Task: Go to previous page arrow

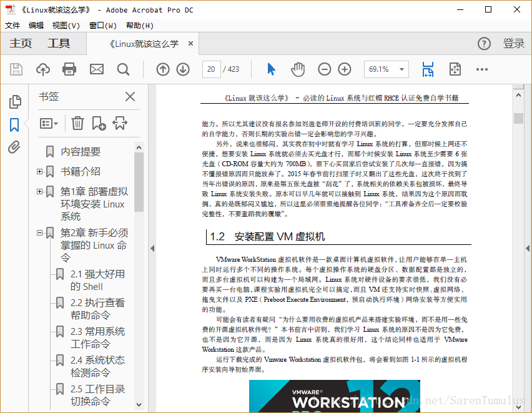Action: click(x=163, y=69)
